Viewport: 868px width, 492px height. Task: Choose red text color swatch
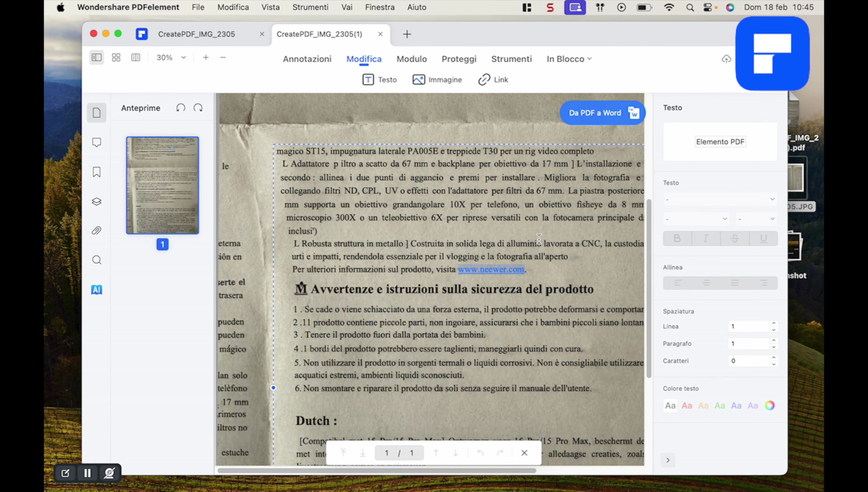(687, 405)
